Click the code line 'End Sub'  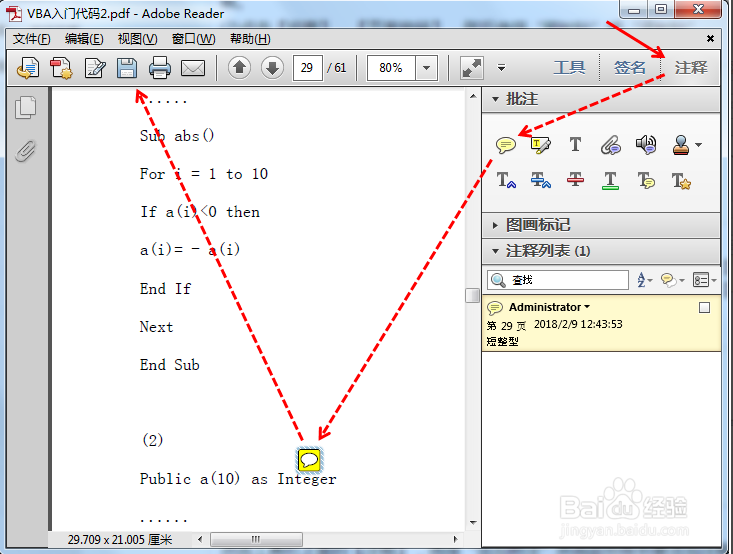point(170,365)
